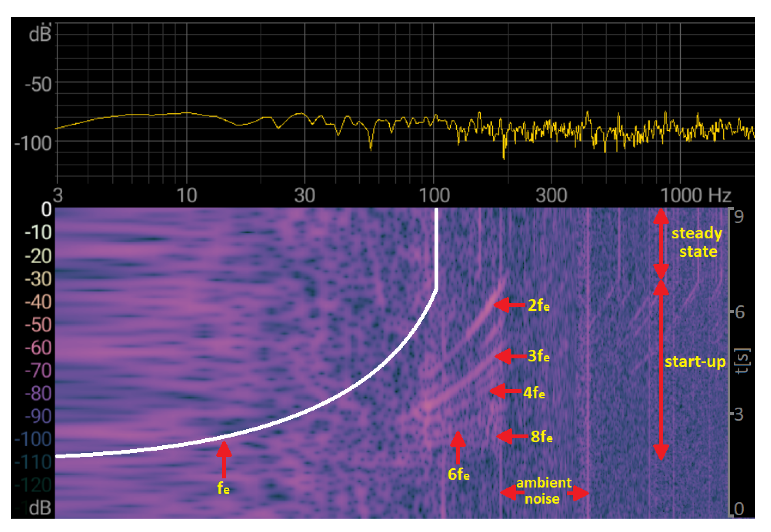This screenshot has height=532, width=771.
Task: Click the upward red arrow above 6fe
Action: coord(458,447)
